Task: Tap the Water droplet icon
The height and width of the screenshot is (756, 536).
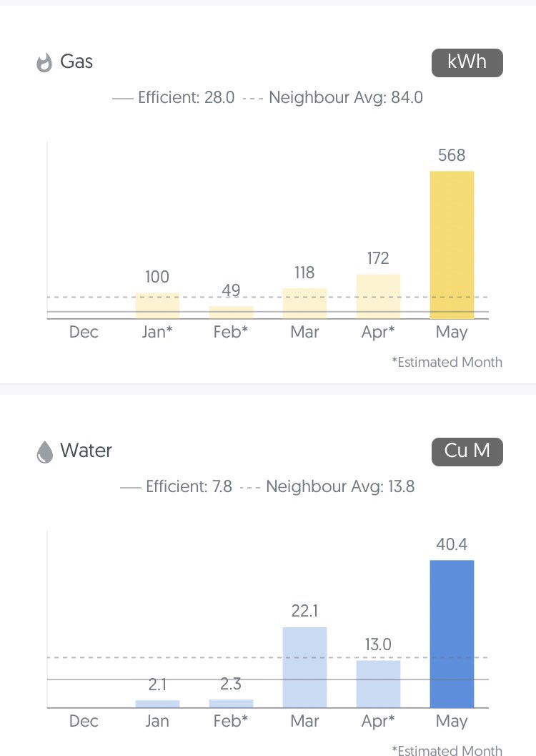Action: coord(44,452)
